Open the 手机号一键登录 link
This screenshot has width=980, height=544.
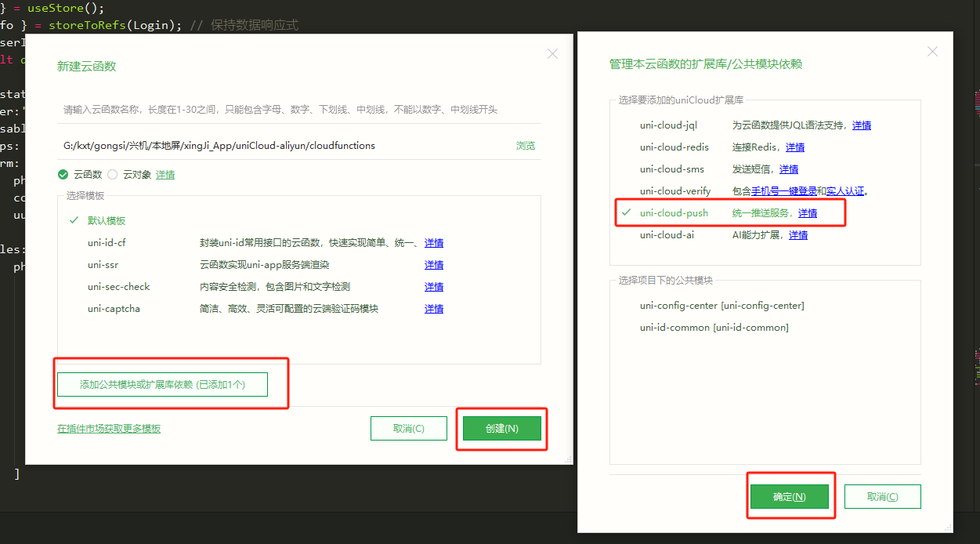pos(784,191)
